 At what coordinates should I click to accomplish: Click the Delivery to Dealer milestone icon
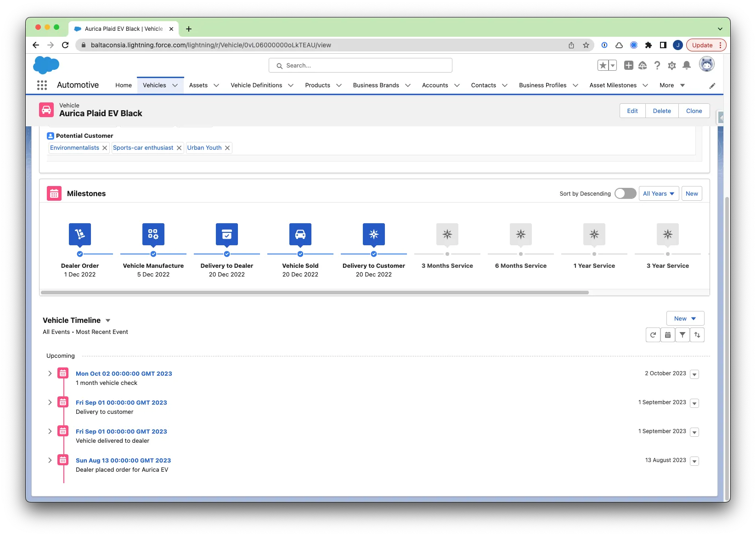(227, 234)
